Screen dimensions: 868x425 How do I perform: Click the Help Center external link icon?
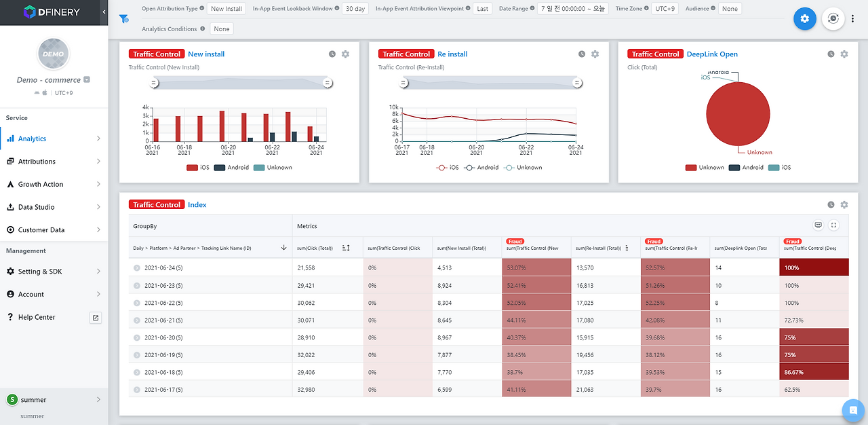tap(95, 317)
